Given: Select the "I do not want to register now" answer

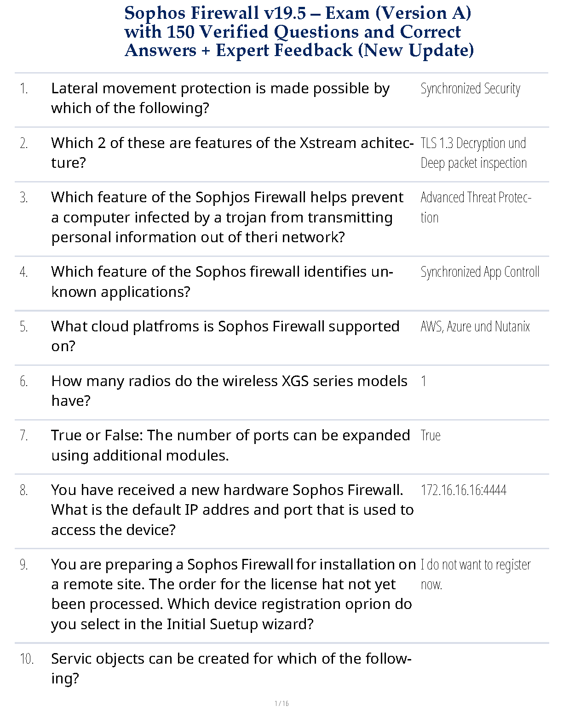Looking at the screenshot, I should coord(475,574).
